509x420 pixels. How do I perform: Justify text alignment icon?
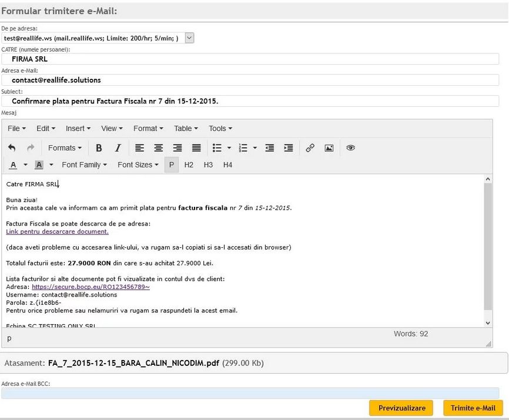coord(196,148)
